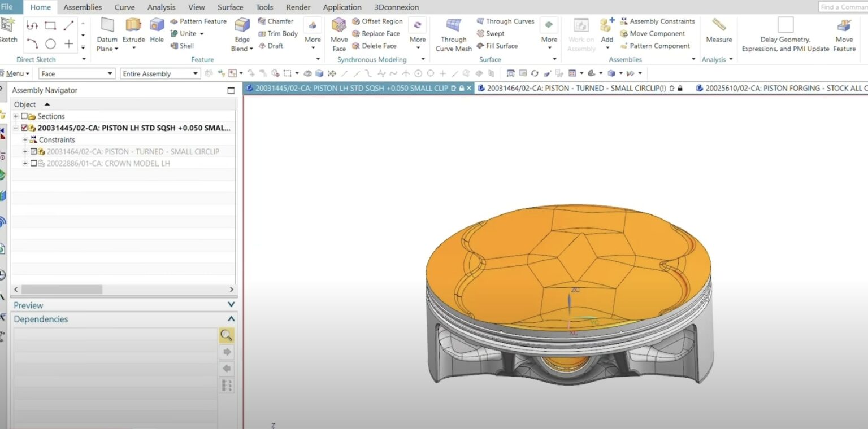Select the Extrude tool icon
Screen dimensions: 868x429
click(133, 25)
